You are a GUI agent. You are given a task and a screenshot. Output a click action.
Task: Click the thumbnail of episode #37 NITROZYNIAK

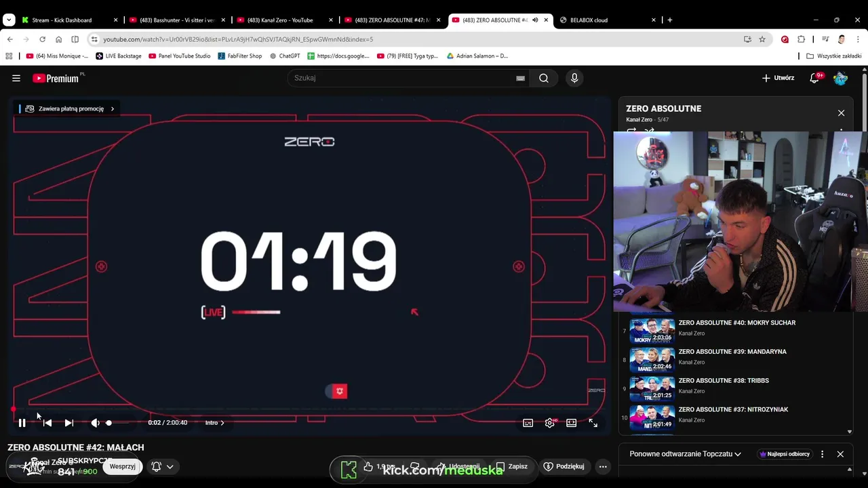click(x=652, y=418)
